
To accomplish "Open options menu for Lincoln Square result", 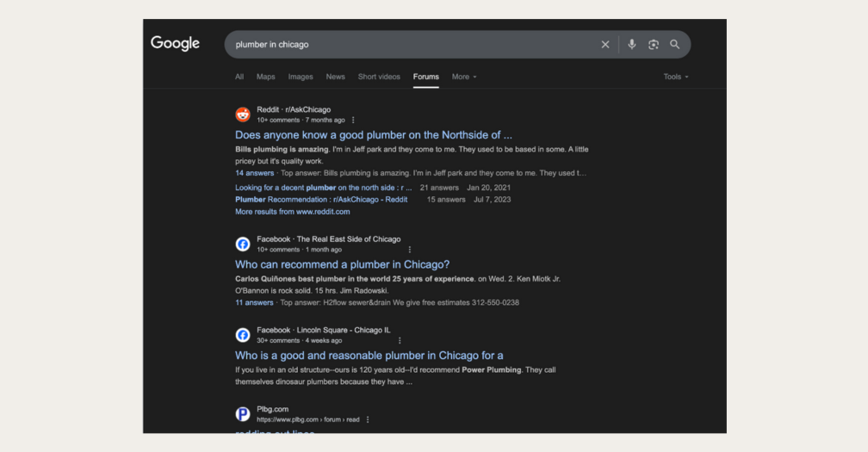I will point(400,341).
